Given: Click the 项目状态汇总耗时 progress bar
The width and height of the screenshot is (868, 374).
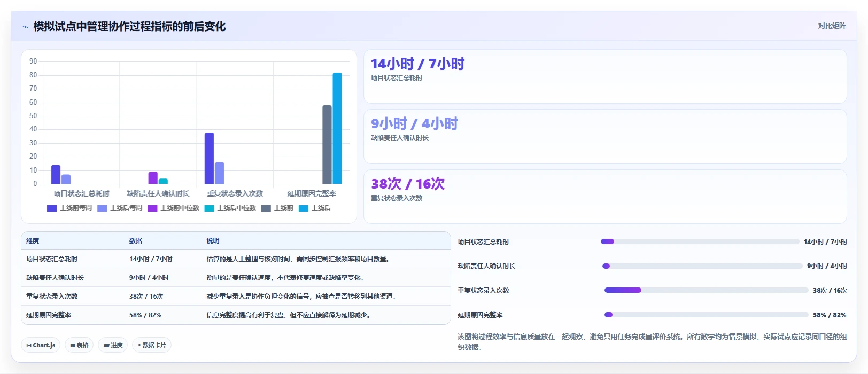Looking at the screenshot, I should click(700, 241).
